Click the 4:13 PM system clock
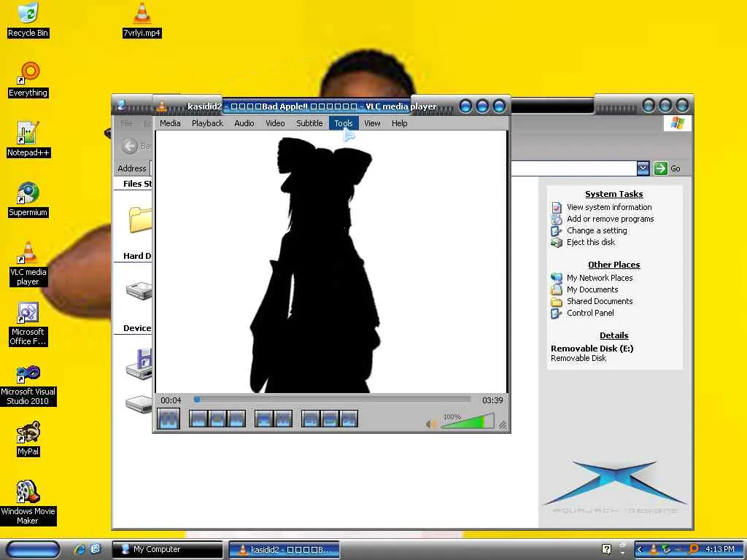 [x=720, y=549]
